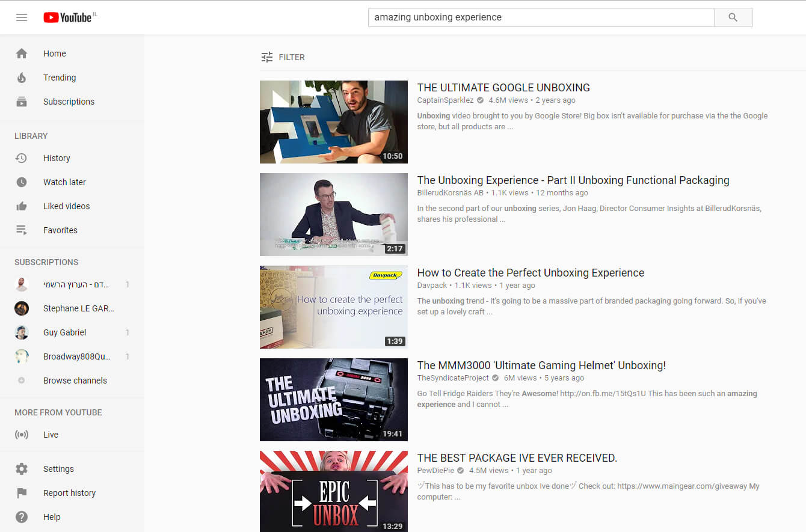
Task: Open MMM3000 Ultimate Gaming Helmet Unboxing title
Action: 541,365
